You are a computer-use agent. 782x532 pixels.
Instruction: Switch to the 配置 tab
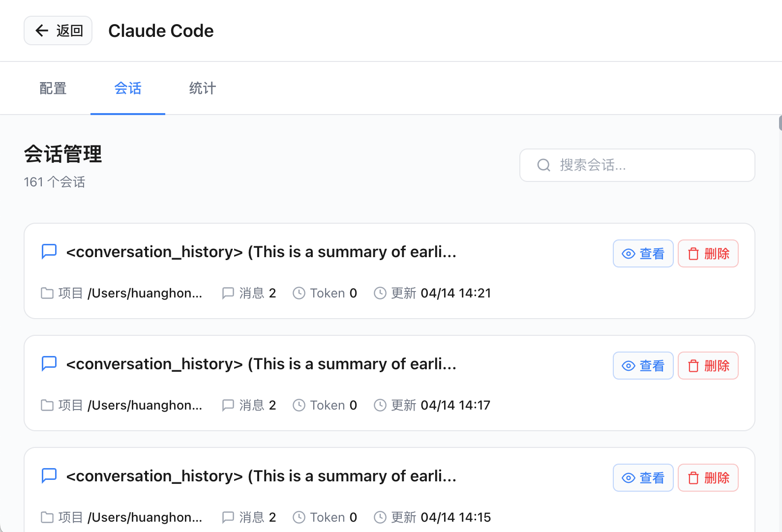tap(53, 89)
